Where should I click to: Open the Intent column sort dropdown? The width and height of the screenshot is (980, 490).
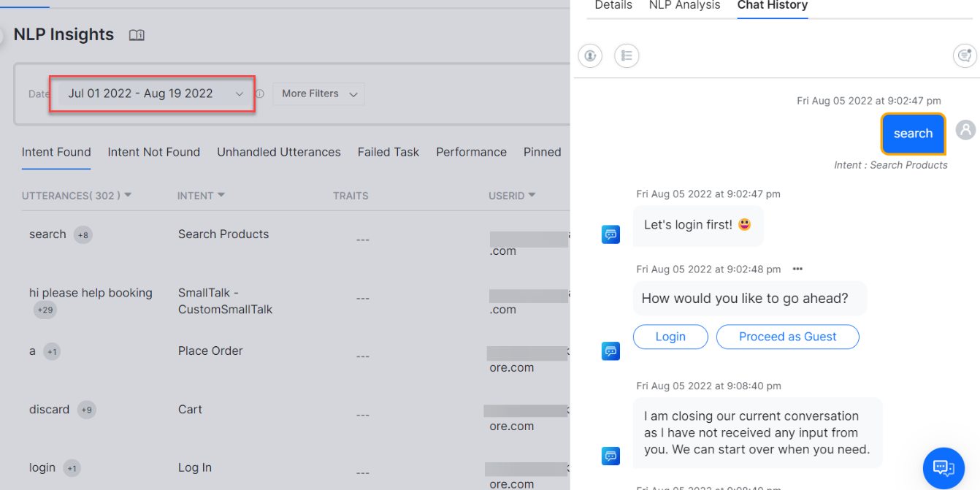pyautogui.click(x=221, y=195)
